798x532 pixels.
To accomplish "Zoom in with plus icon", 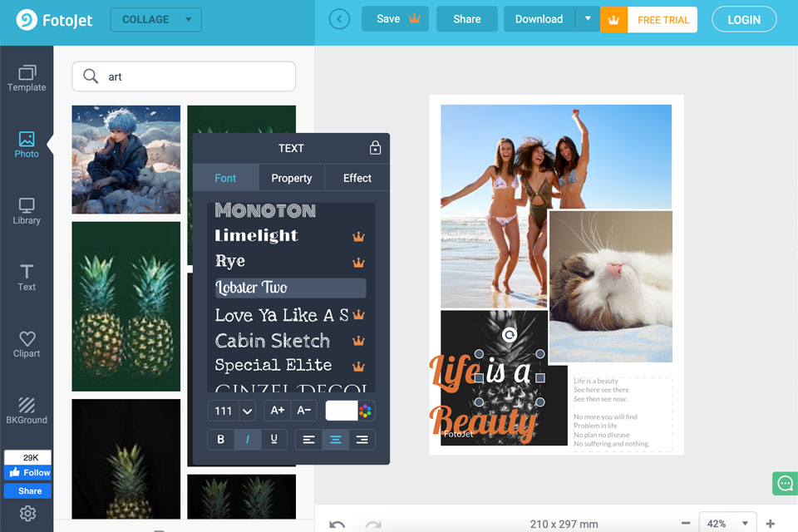I will [x=770, y=524].
